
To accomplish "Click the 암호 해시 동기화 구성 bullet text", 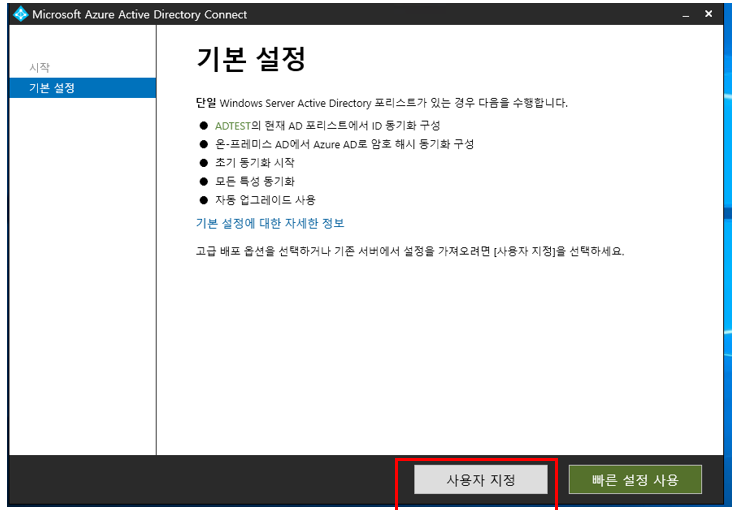I will coord(344,144).
